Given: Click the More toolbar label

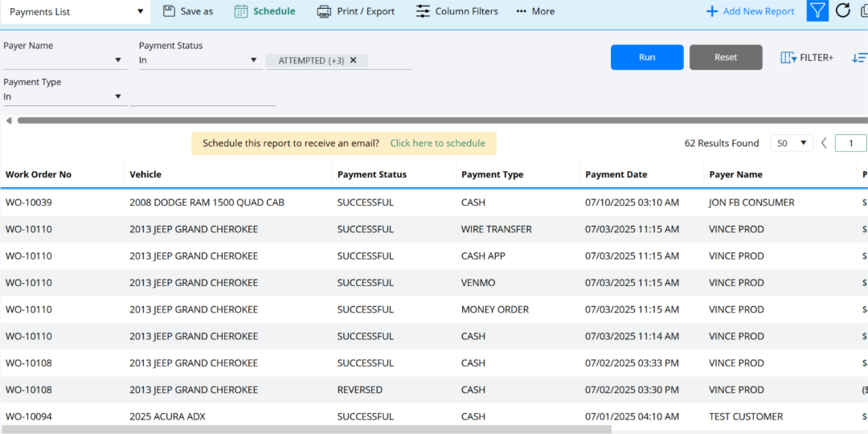Looking at the screenshot, I should tap(543, 11).
